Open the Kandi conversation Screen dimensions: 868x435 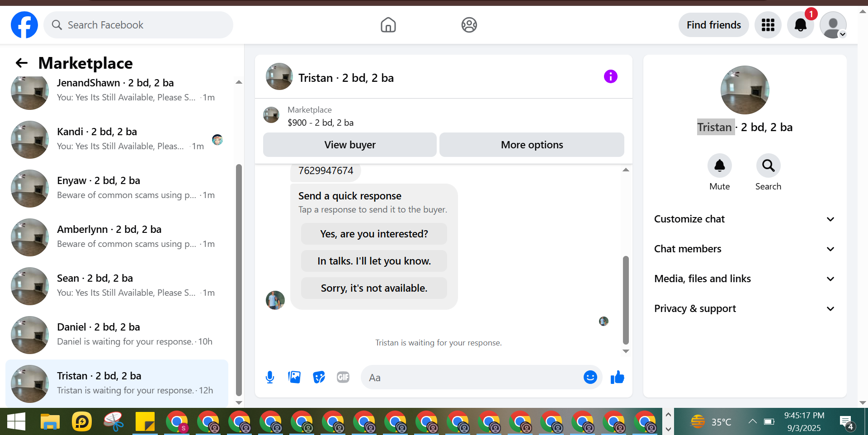point(117,139)
